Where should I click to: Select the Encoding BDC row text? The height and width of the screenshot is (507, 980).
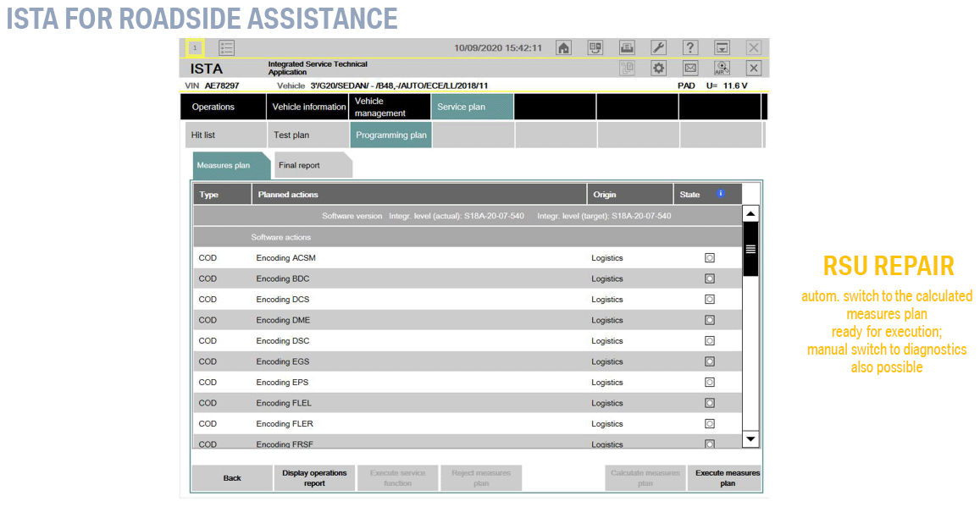tap(283, 278)
